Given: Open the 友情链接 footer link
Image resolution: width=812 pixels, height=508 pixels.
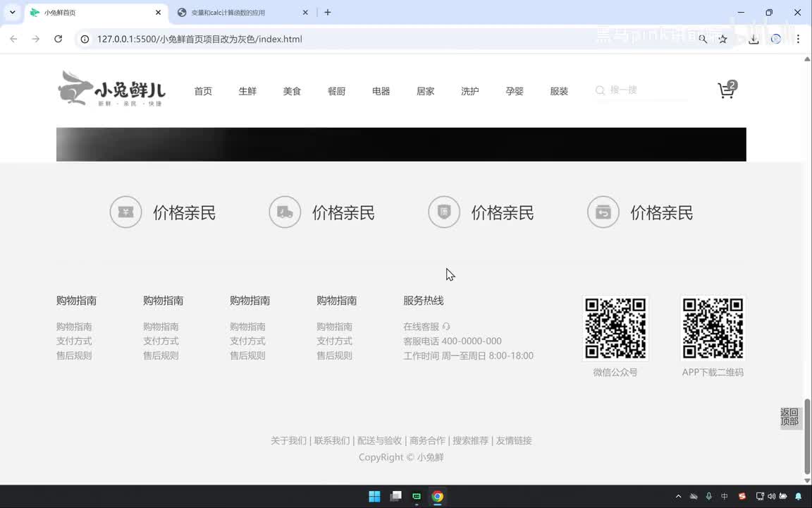Looking at the screenshot, I should pos(515,440).
